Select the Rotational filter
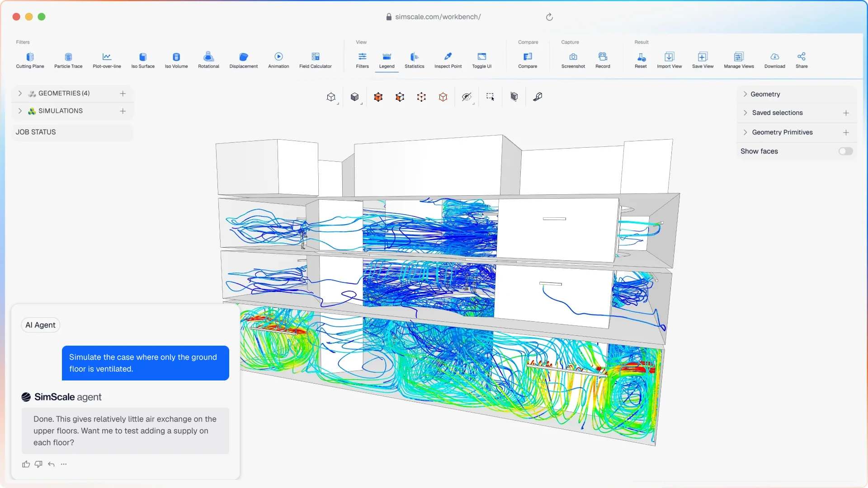Viewport: 868px width, 488px height. [208, 60]
